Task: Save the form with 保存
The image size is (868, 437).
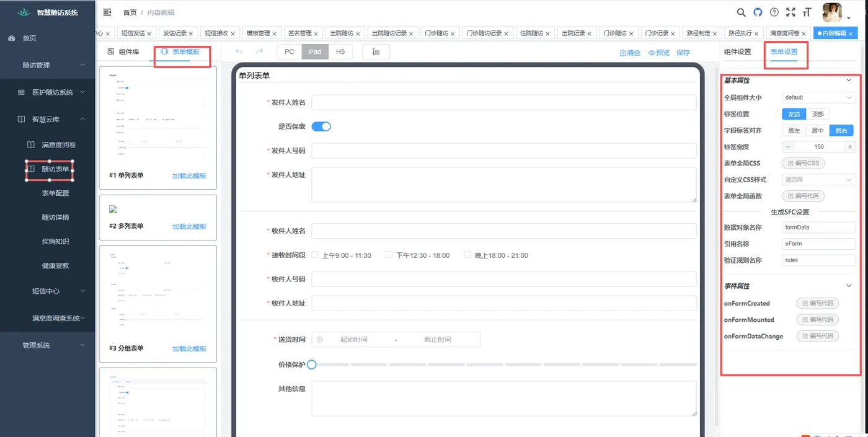Action: (683, 53)
